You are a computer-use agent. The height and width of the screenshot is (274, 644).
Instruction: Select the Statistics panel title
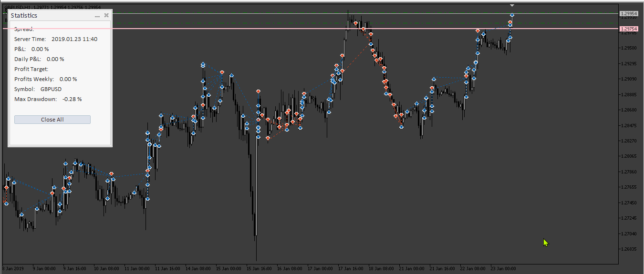[x=24, y=15]
